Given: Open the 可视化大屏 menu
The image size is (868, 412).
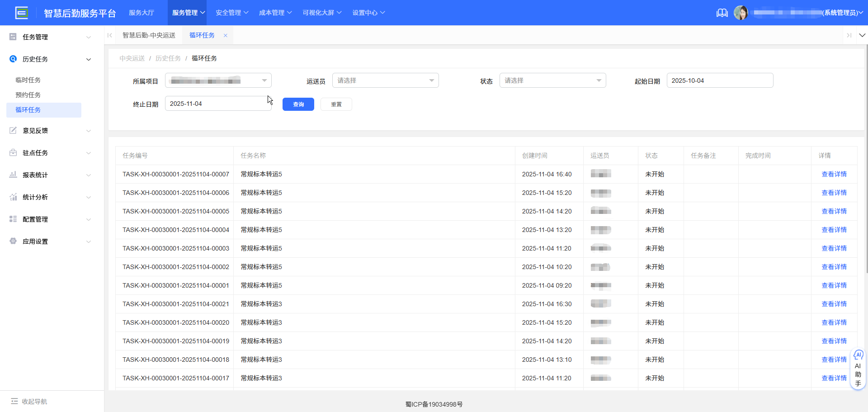Looking at the screenshot, I should (321, 12).
